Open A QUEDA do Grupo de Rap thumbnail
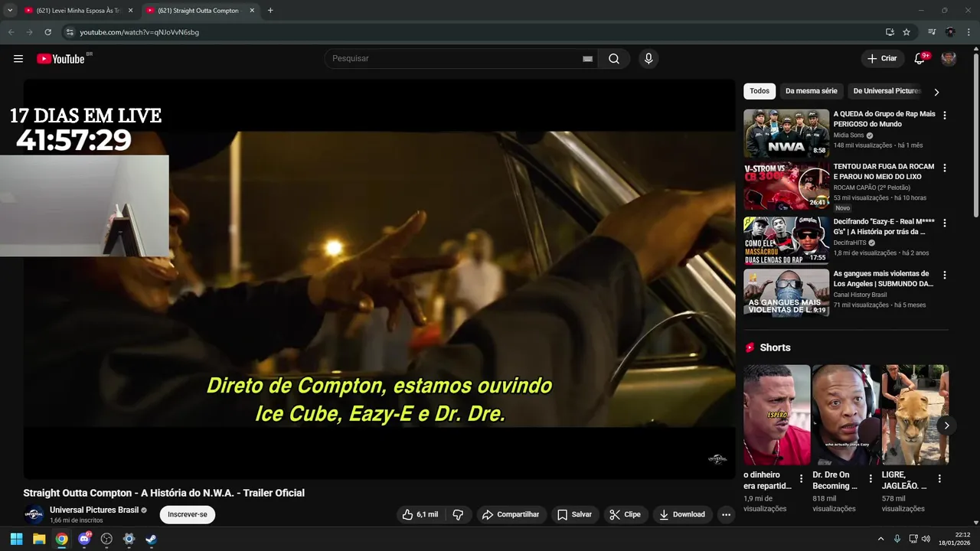This screenshot has width=980, height=551. [786, 133]
